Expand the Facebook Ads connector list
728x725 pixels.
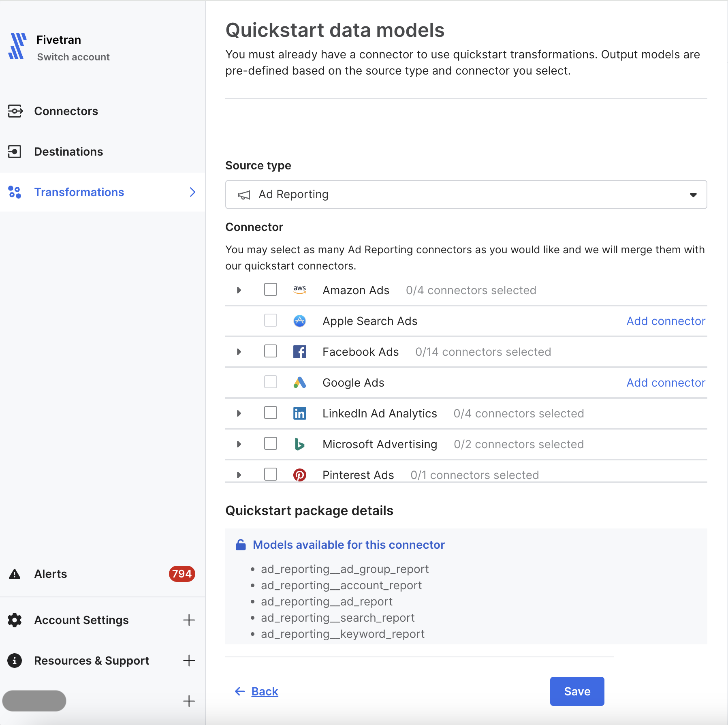click(x=239, y=352)
